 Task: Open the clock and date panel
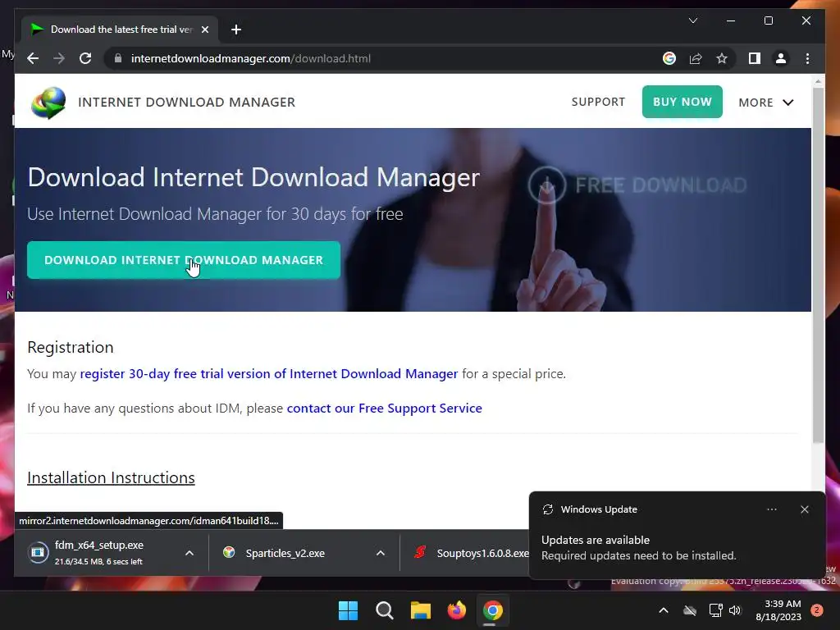(x=778, y=610)
